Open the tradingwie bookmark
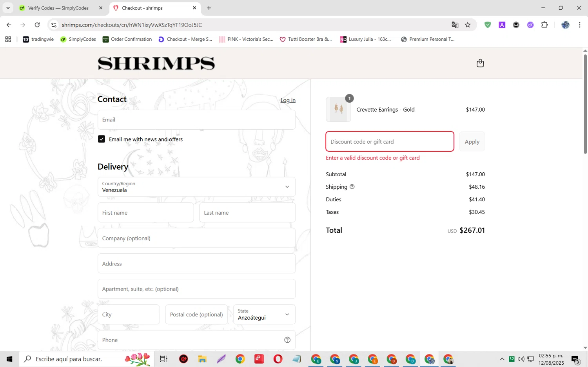The image size is (588, 367). pos(38,39)
